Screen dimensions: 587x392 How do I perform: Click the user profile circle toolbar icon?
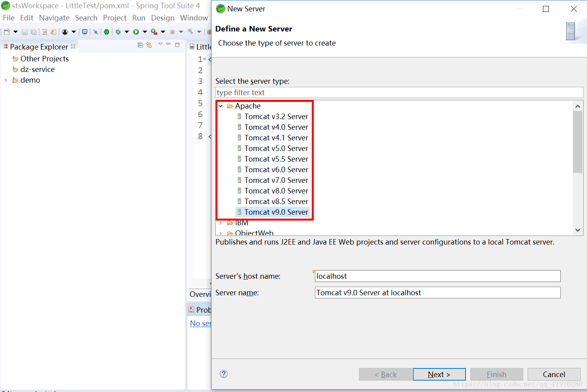(x=65, y=32)
